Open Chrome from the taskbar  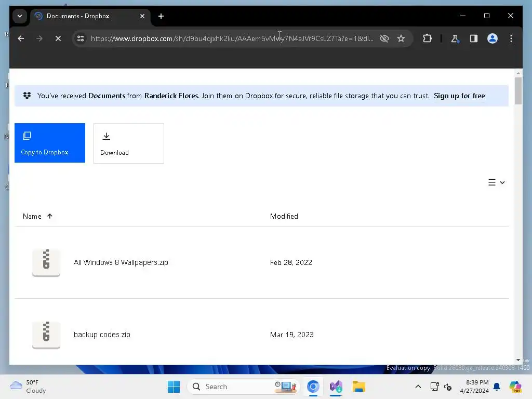[x=313, y=387]
